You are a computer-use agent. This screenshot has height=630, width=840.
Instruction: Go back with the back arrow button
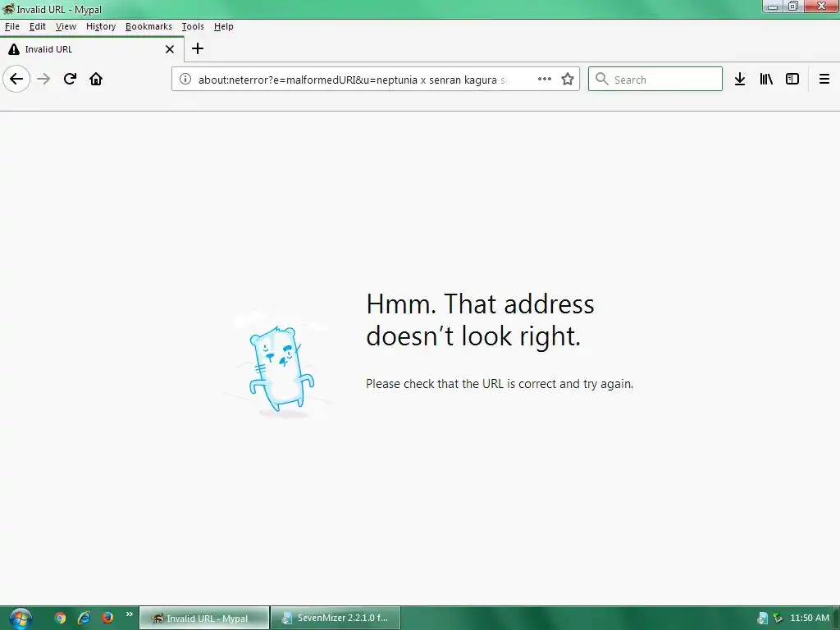coord(16,80)
